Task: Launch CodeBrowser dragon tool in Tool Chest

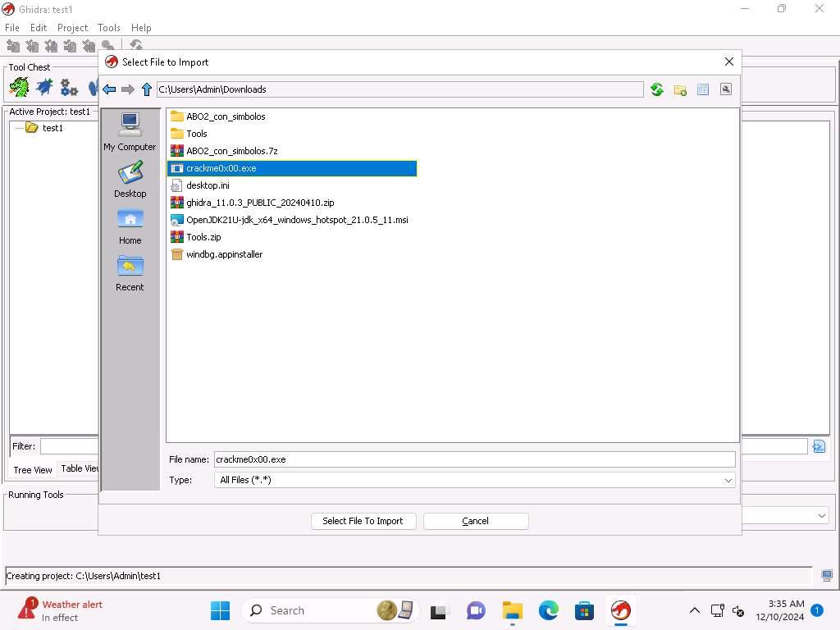Action: tap(19, 87)
